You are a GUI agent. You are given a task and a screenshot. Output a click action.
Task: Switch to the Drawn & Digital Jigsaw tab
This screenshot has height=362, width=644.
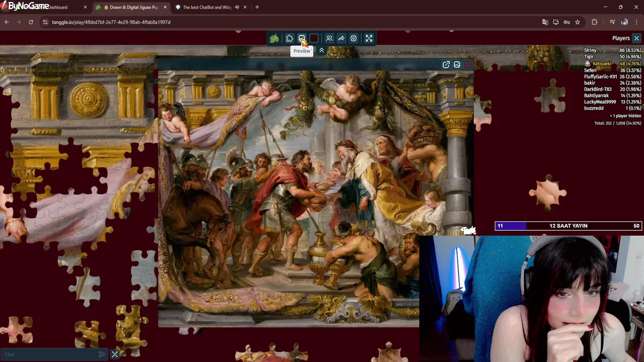(132, 8)
